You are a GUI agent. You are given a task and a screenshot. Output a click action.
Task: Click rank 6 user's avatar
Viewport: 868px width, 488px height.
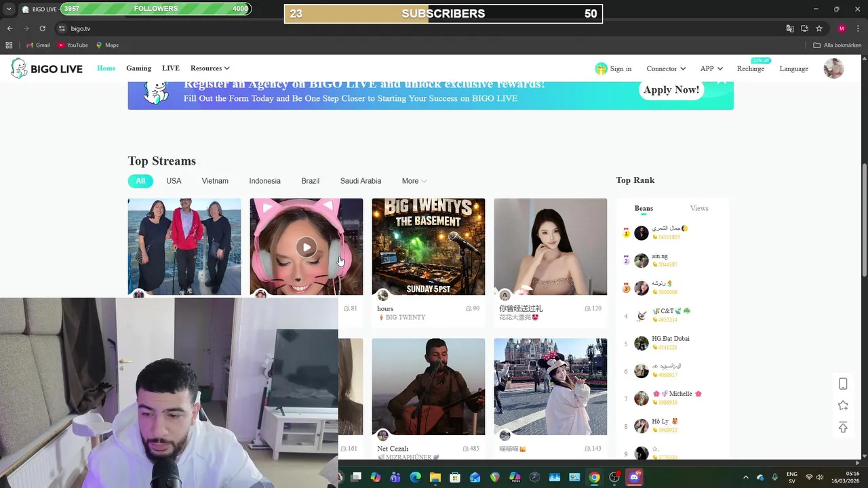(642, 371)
